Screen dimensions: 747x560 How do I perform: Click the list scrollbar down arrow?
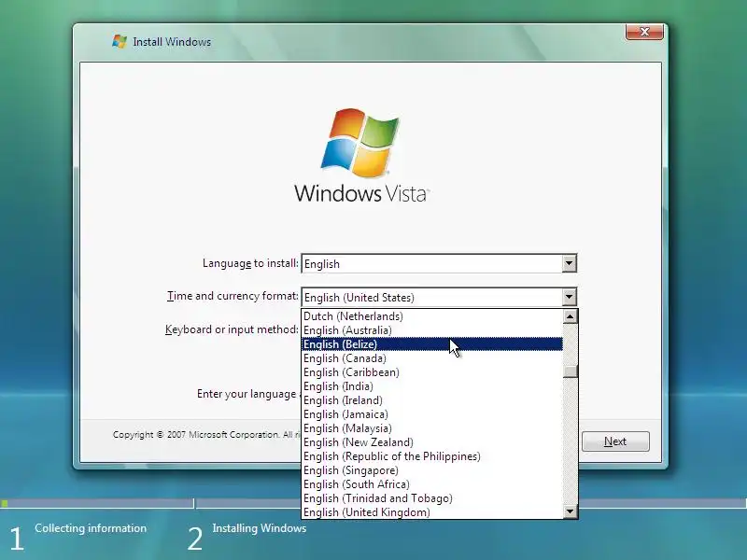click(571, 511)
